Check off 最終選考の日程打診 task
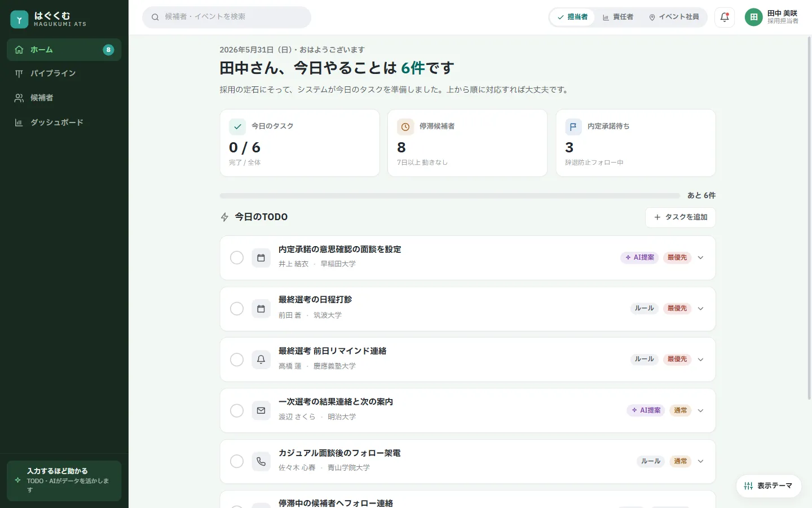 (237, 309)
